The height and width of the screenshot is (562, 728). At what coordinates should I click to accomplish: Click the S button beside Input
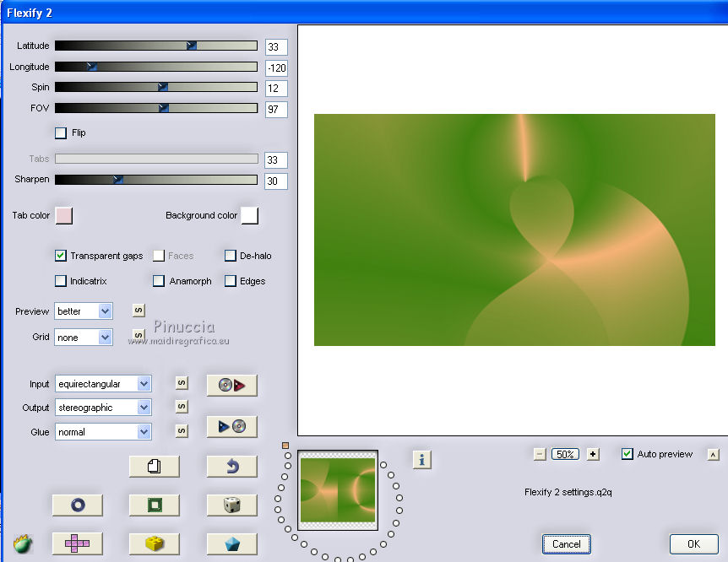coord(182,383)
